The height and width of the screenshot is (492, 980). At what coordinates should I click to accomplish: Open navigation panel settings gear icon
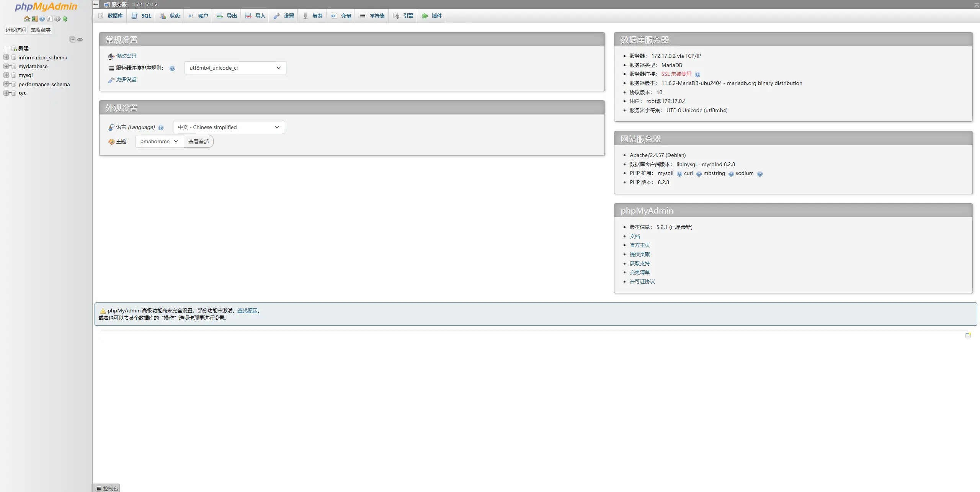click(x=57, y=19)
